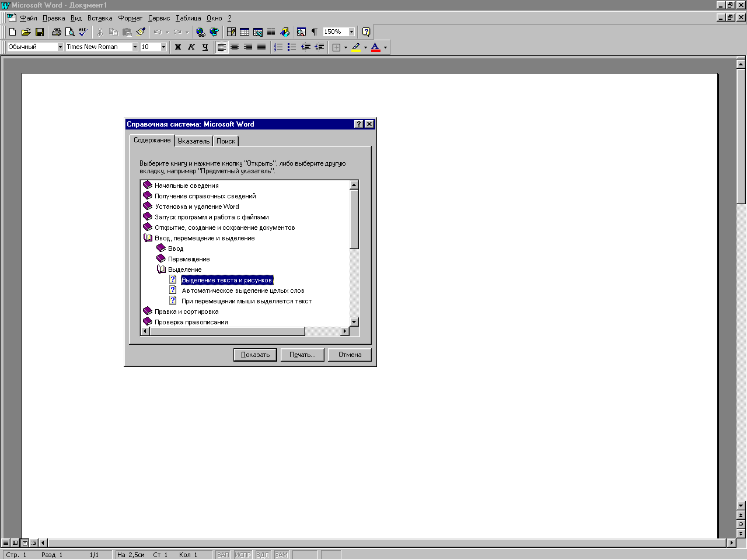The height and width of the screenshot is (560, 747).
Task: Open Print Preview from toolbar
Action: point(70,32)
